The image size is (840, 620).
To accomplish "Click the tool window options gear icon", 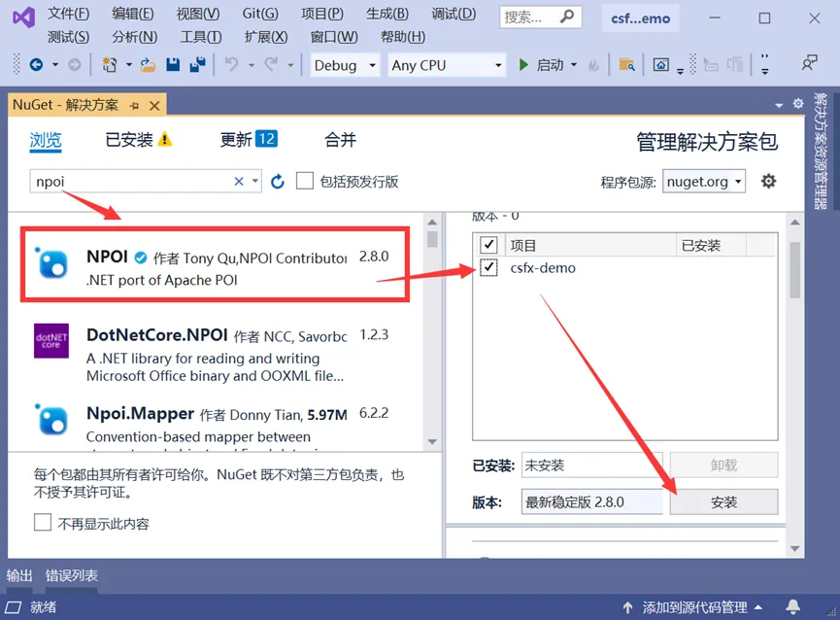I will coord(798,103).
